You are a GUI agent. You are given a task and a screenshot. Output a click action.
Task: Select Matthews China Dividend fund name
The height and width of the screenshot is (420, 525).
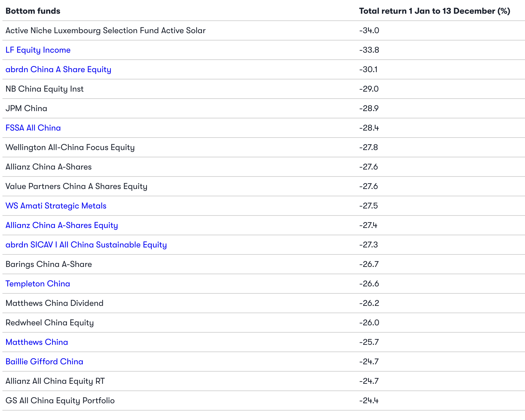coord(54,303)
